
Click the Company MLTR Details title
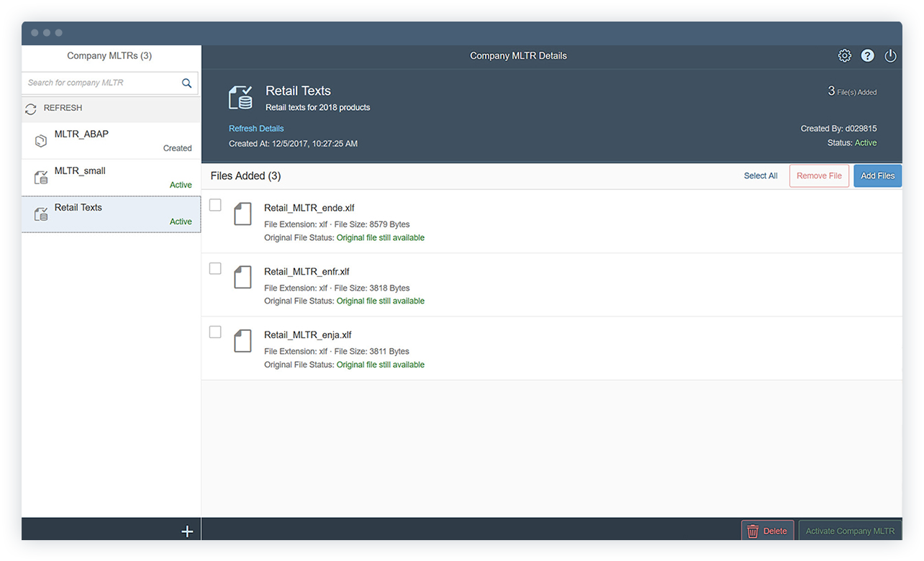518,55
